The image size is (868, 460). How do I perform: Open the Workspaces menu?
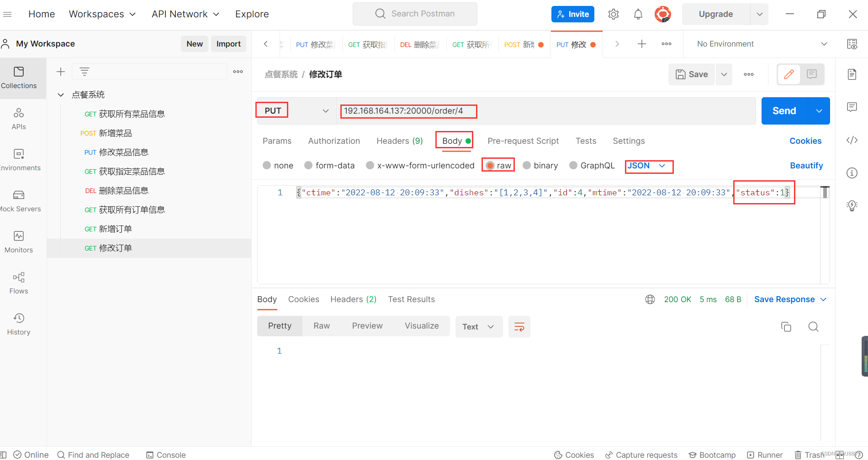pos(102,14)
